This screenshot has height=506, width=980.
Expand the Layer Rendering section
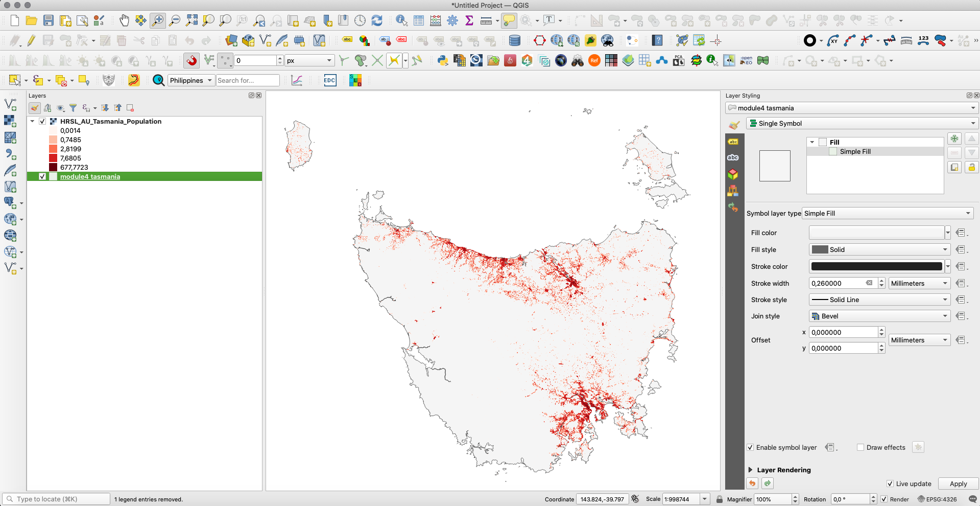[750, 470]
